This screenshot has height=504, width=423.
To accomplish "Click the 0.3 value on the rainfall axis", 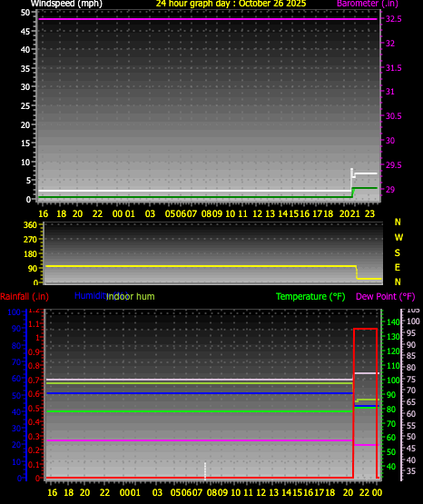I will tap(34, 437).
